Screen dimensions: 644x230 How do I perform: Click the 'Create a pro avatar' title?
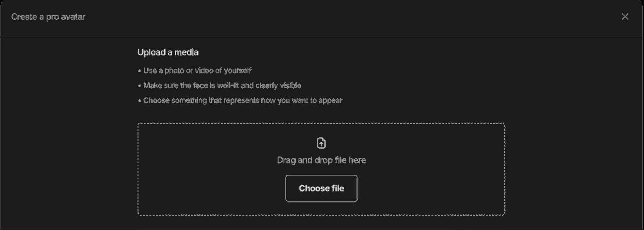(48, 17)
